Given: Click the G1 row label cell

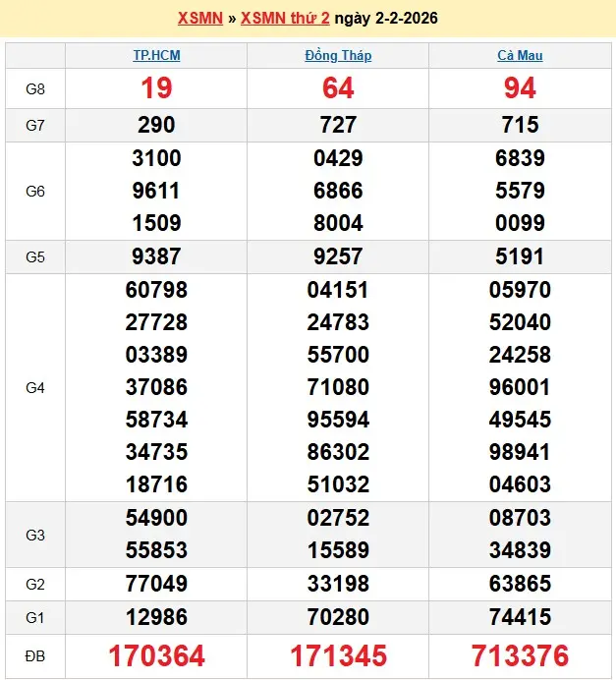Looking at the screenshot, I should coord(35,618).
